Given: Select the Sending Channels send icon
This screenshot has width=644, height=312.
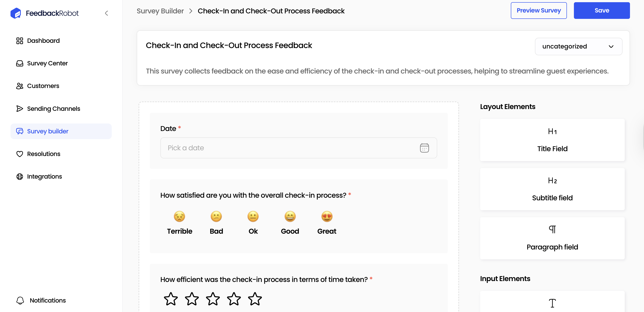Looking at the screenshot, I should click(x=20, y=109).
